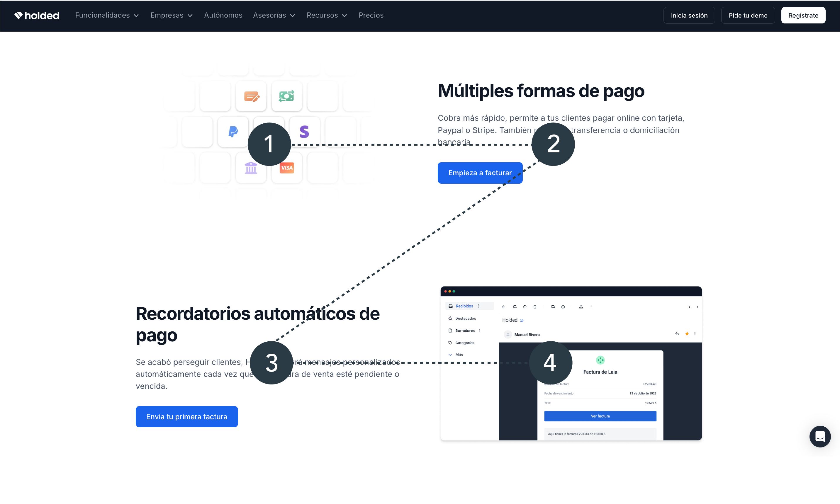Screen dimensions: 840x504
Task: Go to the Autónomos page
Action: (x=223, y=15)
